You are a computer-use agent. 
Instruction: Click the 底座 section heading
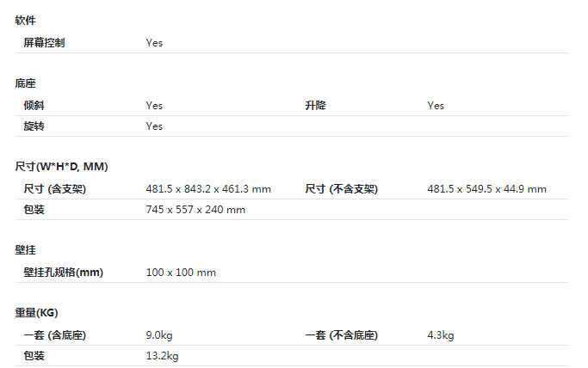coord(26,83)
